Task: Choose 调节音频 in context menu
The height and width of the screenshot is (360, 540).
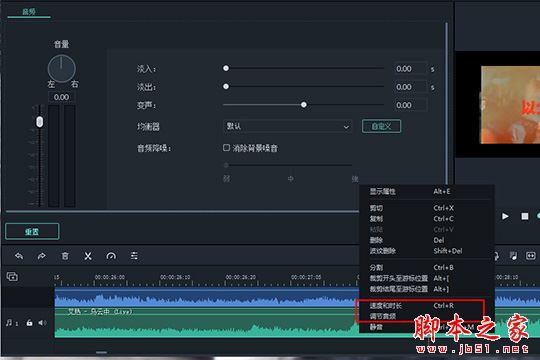Action: pos(383,316)
